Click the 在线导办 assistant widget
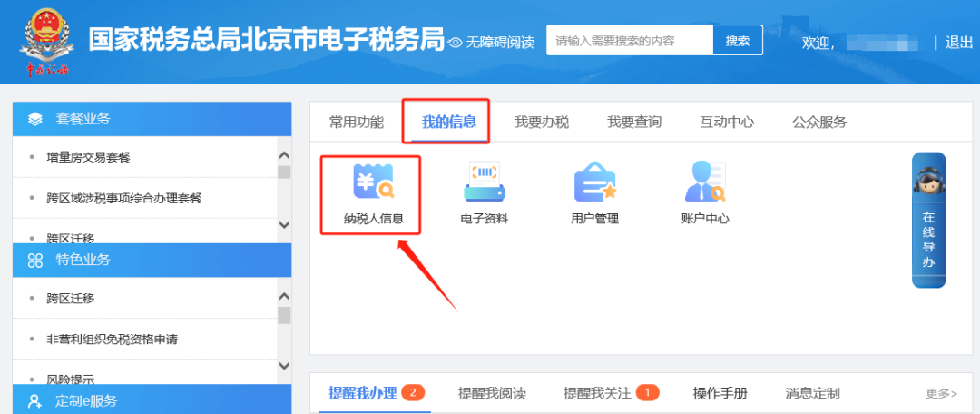Viewport: 980px width, 414px height. (929, 220)
